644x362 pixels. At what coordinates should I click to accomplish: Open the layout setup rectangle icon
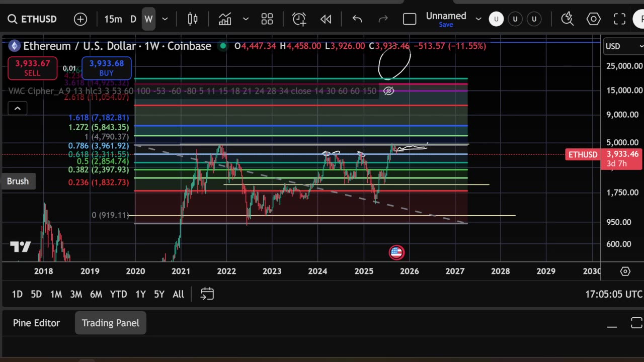coord(410,19)
